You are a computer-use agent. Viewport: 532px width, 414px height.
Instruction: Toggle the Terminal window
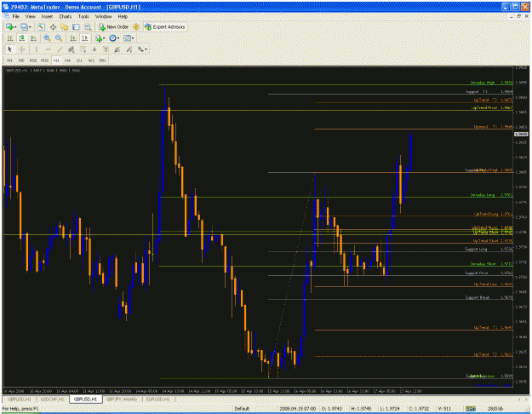[76, 26]
